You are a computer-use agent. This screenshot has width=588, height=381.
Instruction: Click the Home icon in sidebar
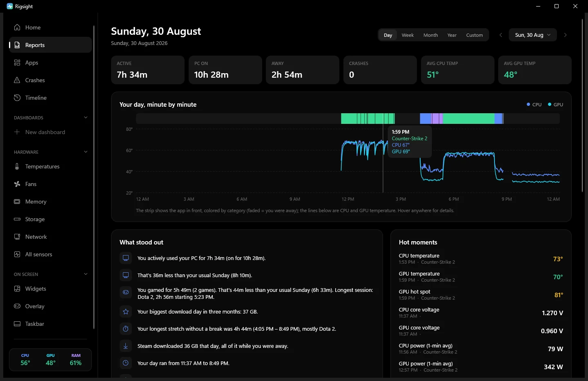17,27
